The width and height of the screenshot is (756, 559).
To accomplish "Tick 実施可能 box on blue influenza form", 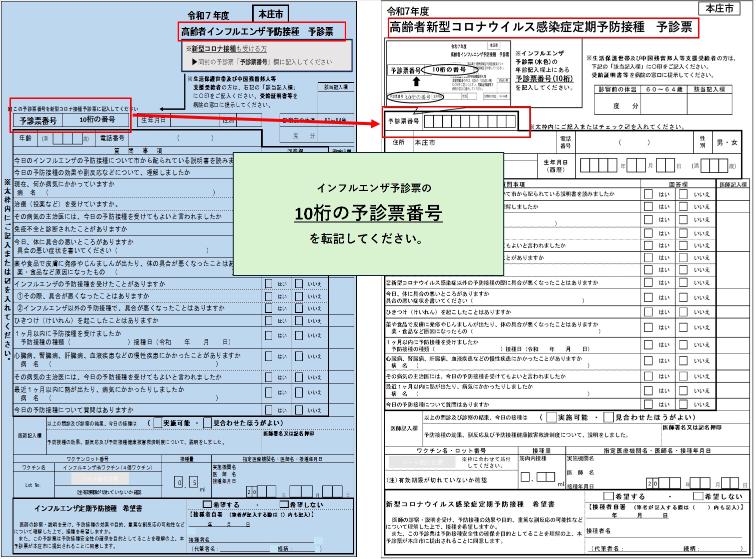I will tap(158, 423).
